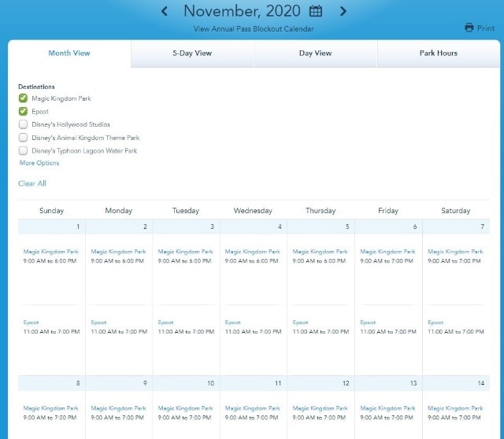Select day 9 date header
Image resolution: width=504 pixels, height=439 pixels.
119,383
